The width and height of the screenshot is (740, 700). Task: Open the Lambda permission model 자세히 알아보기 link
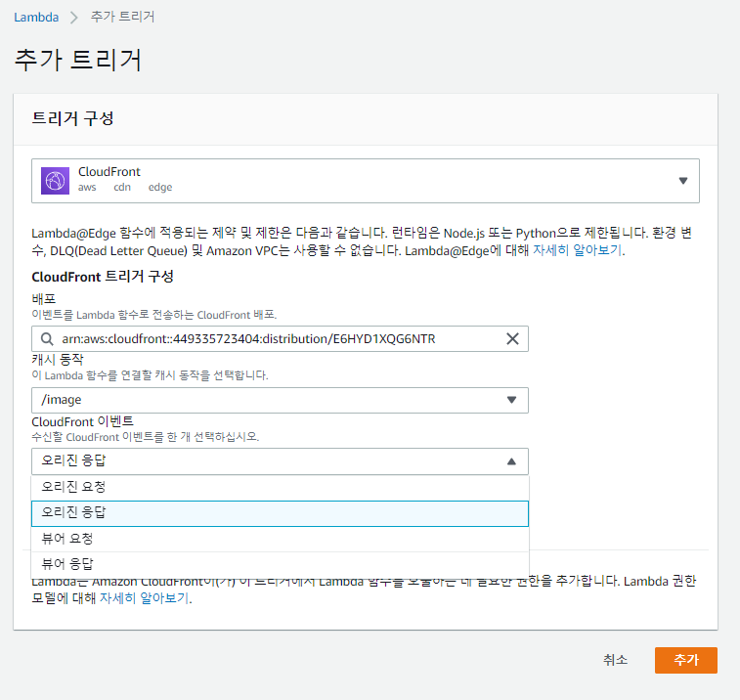click(x=144, y=598)
